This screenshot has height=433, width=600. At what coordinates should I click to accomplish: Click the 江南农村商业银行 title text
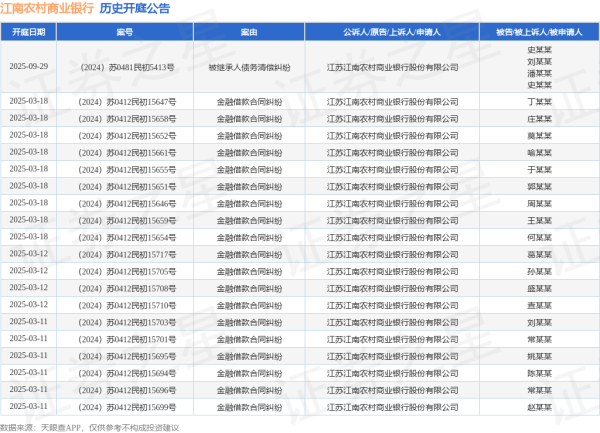click(47, 8)
